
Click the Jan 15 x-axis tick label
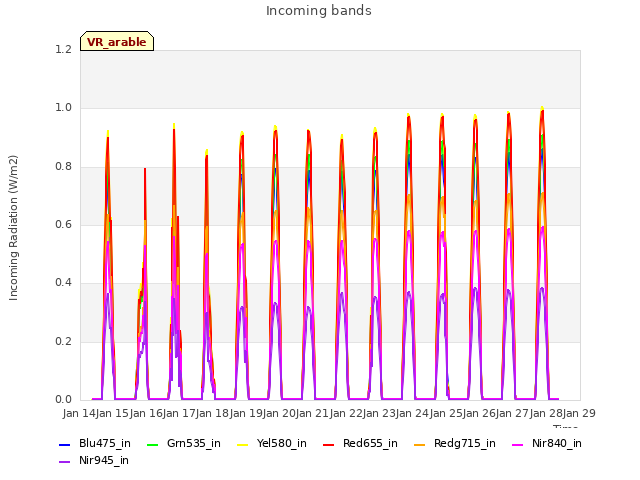pos(113,413)
